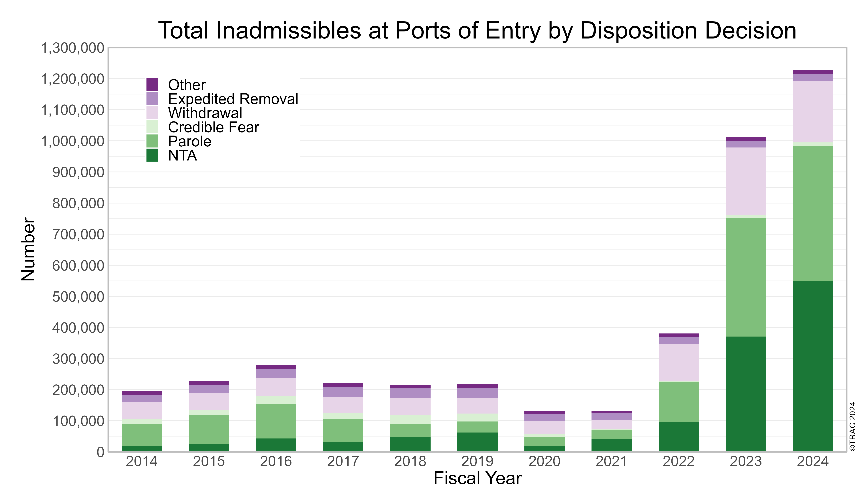Screen dimensions: 868x488
Task: Click the dark green NTA segment of 2024 bar
Action: click(813, 366)
